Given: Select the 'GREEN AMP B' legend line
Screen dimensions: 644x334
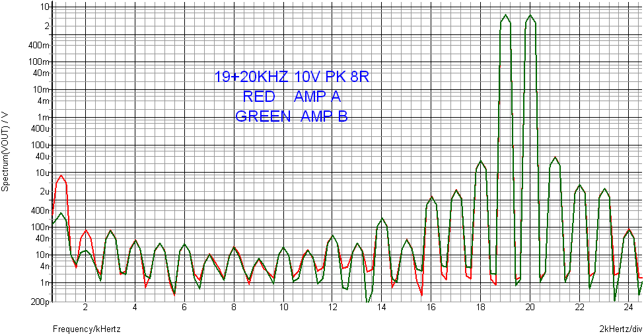Looking at the screenshot, I should 291,116.
